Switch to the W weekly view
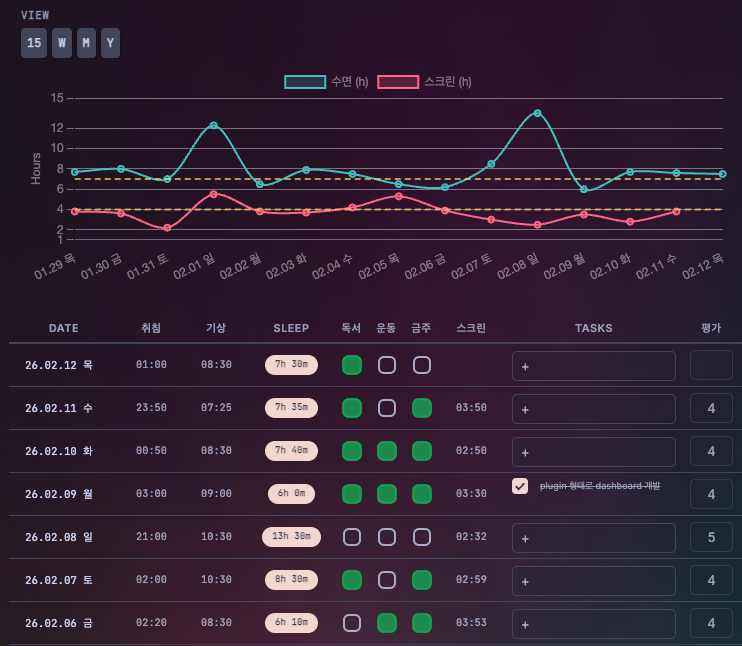This screenshot has width=742, height=646. [62, 43]
